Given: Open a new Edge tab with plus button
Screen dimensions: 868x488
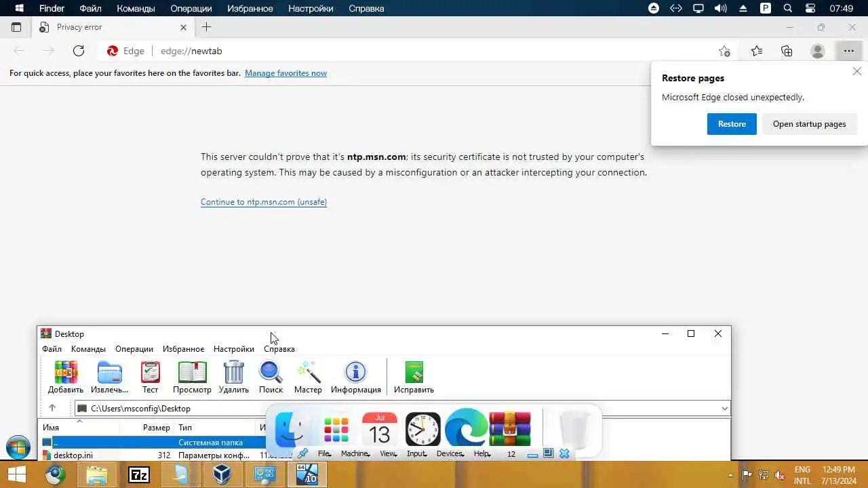Looking at the screenshot, I should pos(207,27).
